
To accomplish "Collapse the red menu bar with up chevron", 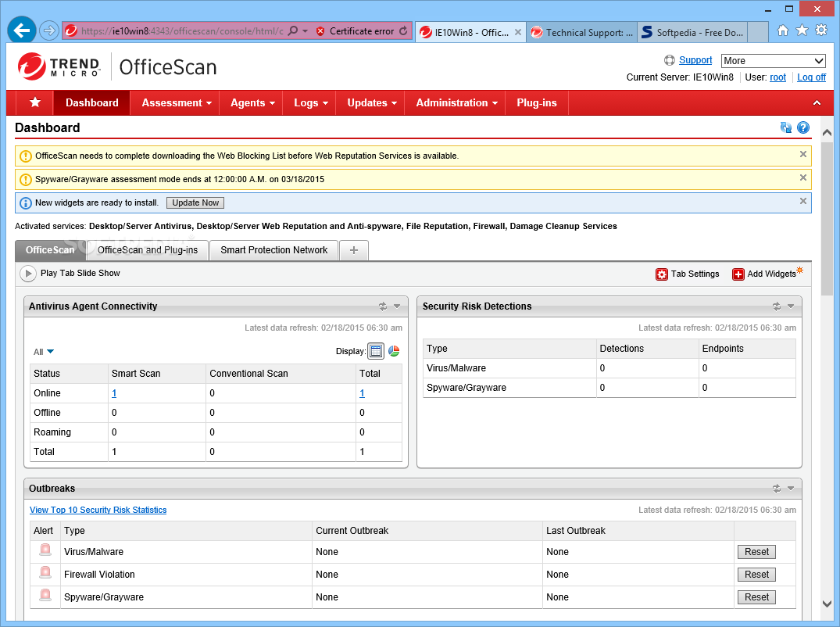I will [817, 103].
